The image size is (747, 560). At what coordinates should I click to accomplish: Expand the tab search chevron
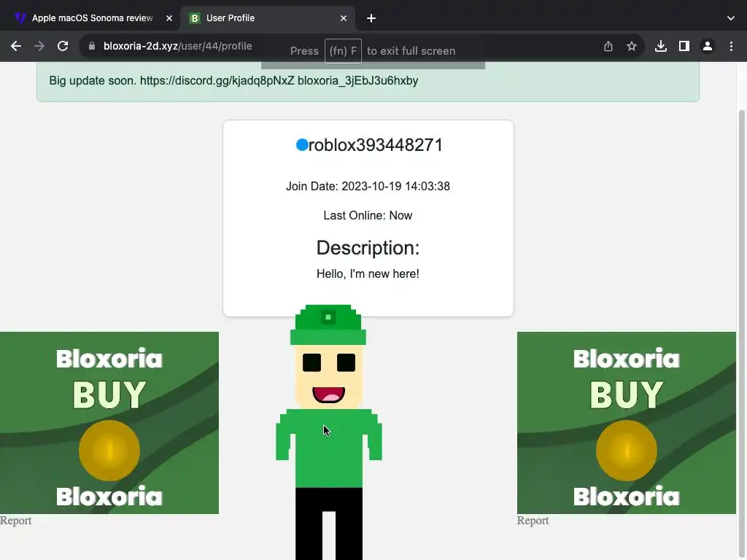pos(731,18)
